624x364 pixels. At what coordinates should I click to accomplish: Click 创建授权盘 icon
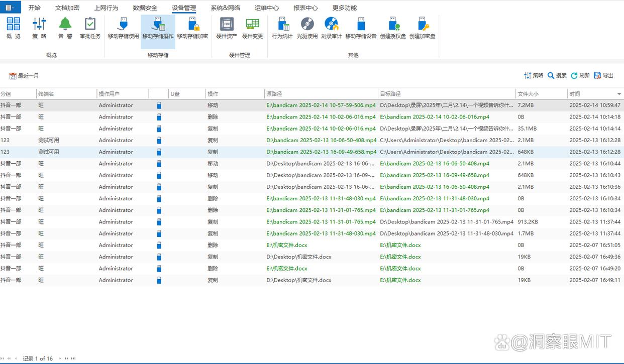click(393, 28)
